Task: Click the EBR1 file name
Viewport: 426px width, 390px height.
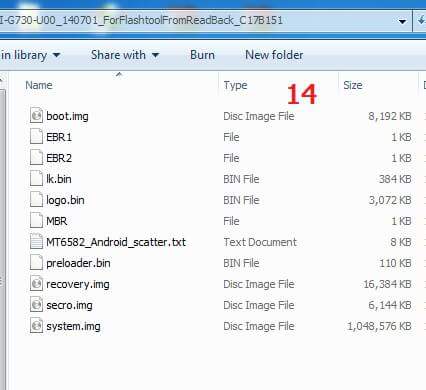Action: (x=59, y=137)
